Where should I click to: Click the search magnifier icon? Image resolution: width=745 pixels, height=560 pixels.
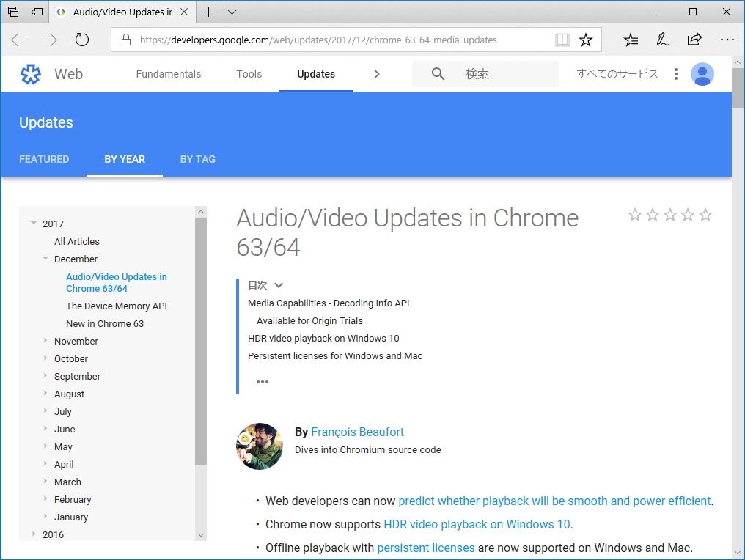pos(438,74)
